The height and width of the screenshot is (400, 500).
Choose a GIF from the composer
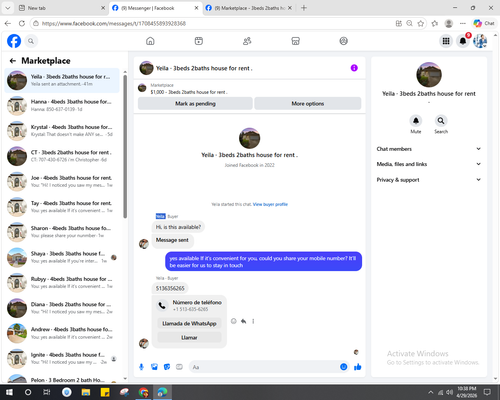click(179, 367)
